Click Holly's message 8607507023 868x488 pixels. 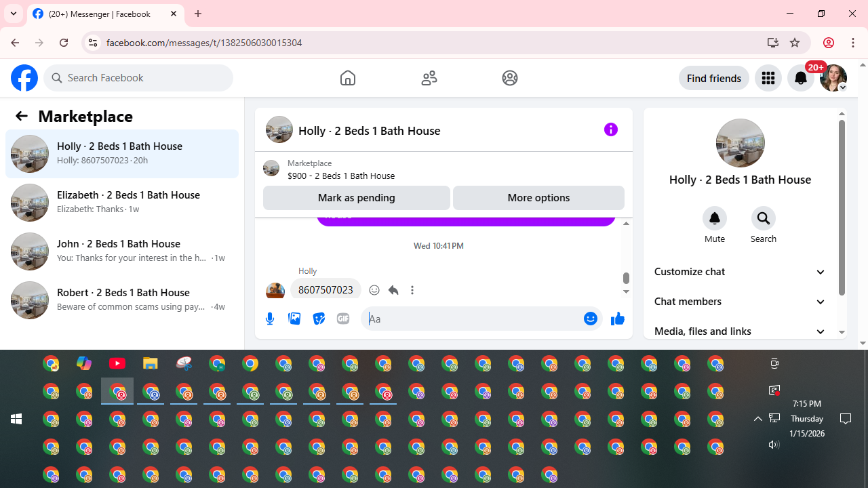[x=325, y=290]
